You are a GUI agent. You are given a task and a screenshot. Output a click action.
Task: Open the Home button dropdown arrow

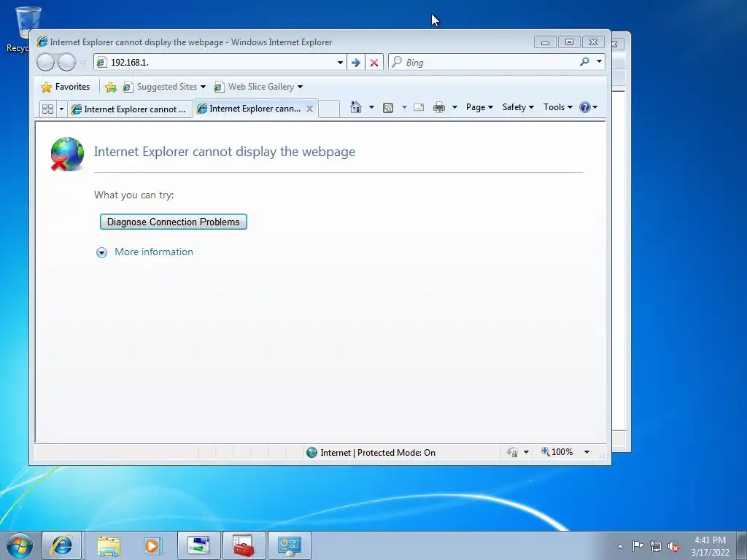click(x=371, y=107)
